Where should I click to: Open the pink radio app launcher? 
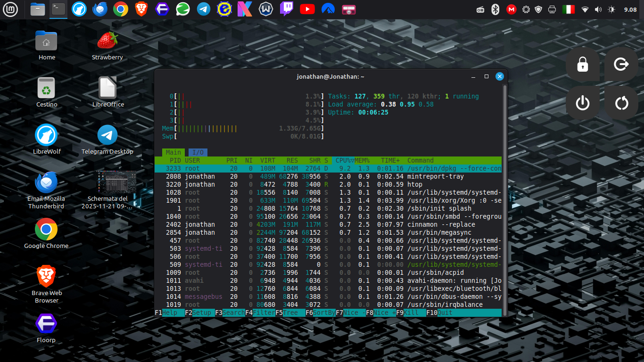(x=349, y=9)
